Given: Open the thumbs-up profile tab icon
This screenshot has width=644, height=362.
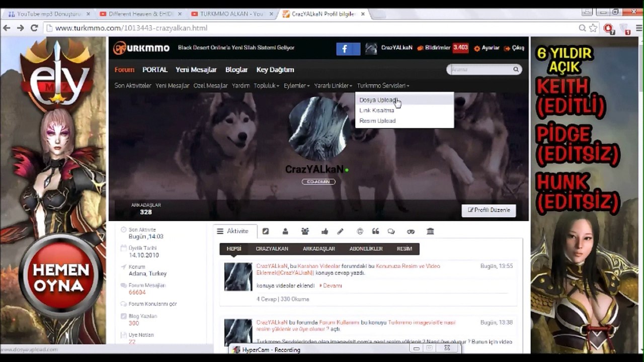Looking at the screenshot, I should pyautogui.click(x=325, y=231).
